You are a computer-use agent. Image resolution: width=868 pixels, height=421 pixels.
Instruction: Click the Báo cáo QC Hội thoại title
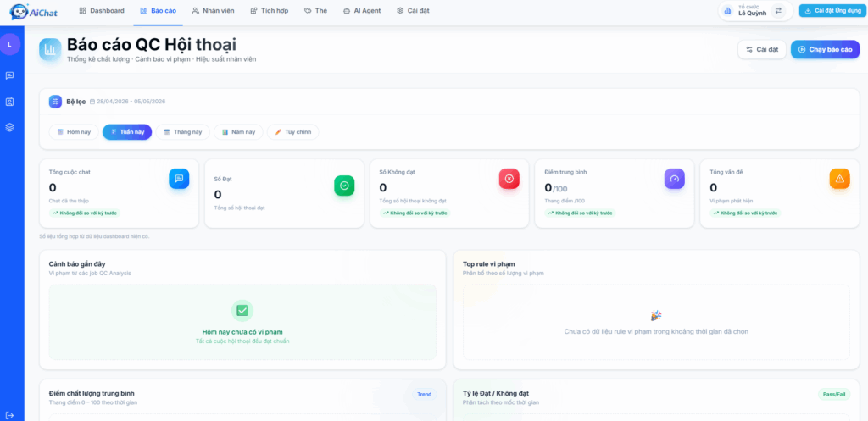click(x=152, y=44)
